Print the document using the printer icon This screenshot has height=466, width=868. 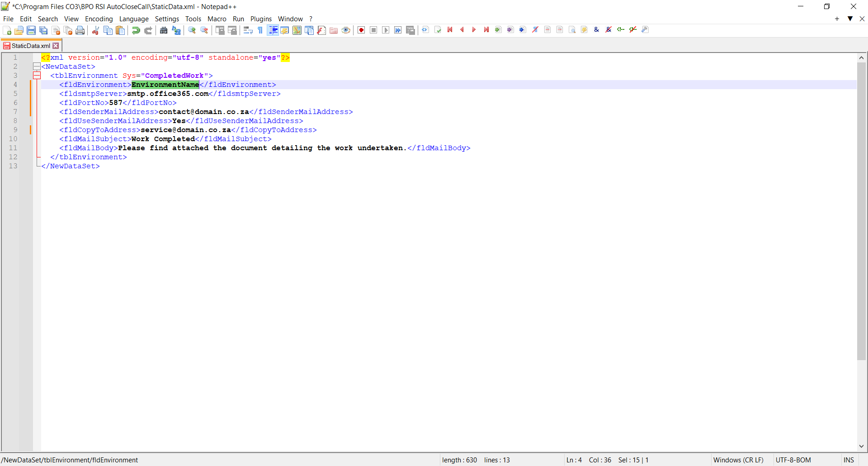tap(80, 30)
